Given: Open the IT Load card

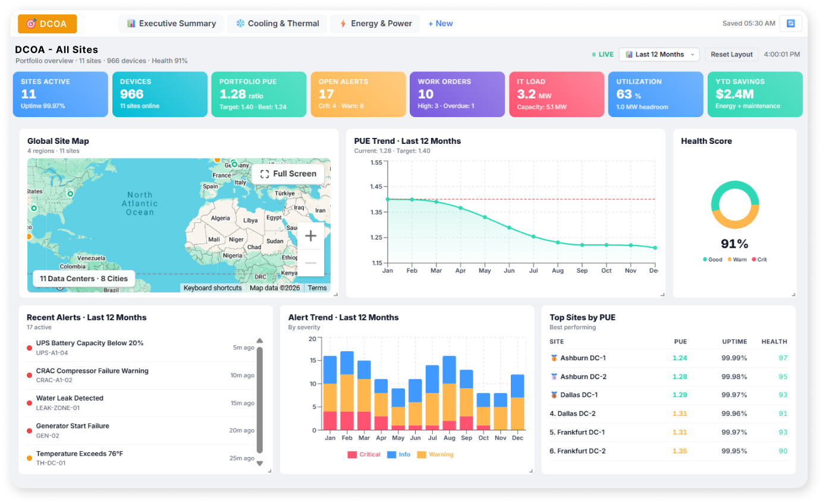Looking at the screenshot, I should pos(557,94).
